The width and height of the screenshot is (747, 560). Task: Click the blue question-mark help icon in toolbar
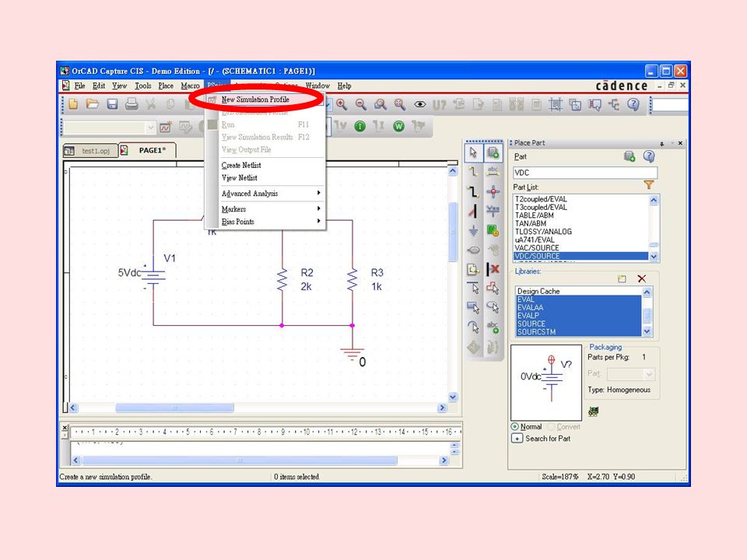[x=633, y=104]
